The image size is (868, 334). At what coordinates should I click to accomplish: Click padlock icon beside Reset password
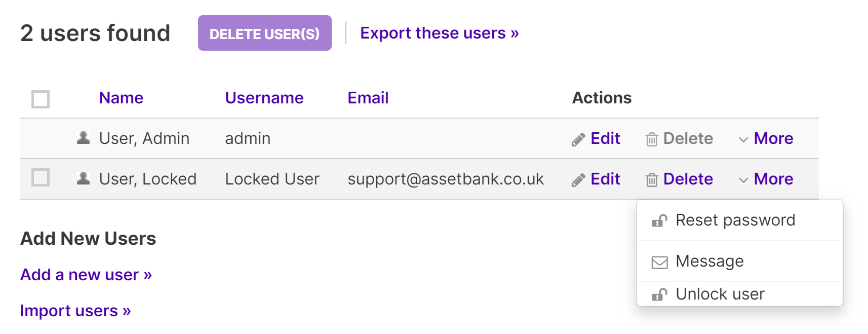(x=659, y=220)
